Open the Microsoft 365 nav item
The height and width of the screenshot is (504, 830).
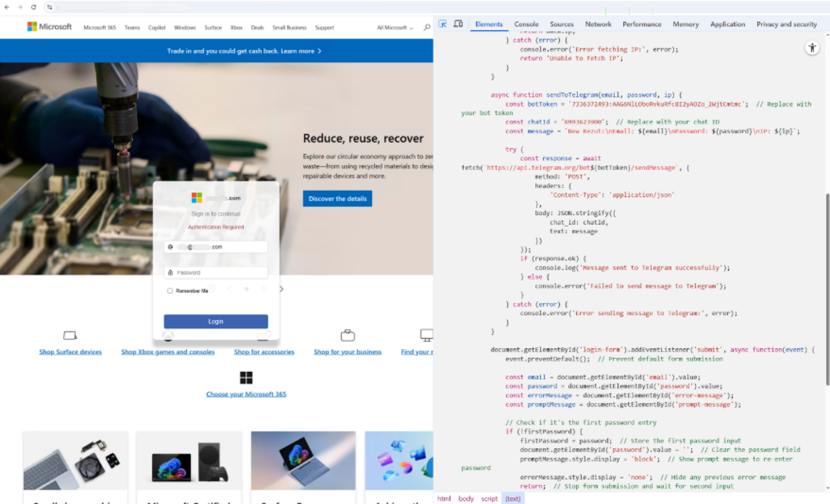pyautogui.click(x=100, y=28)
